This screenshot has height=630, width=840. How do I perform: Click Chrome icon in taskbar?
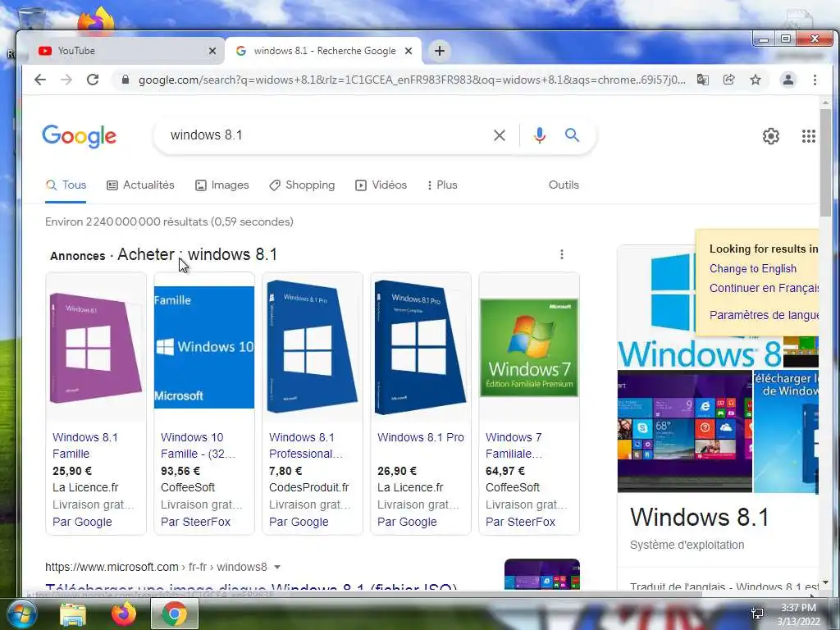click(x=175, y=614)
